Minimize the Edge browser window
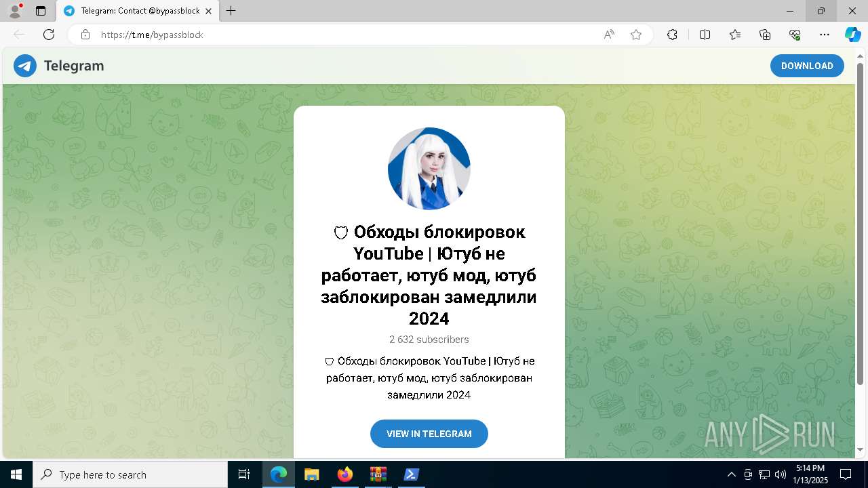The width and height of the screenshot is (868, 488). click(790, 11)
